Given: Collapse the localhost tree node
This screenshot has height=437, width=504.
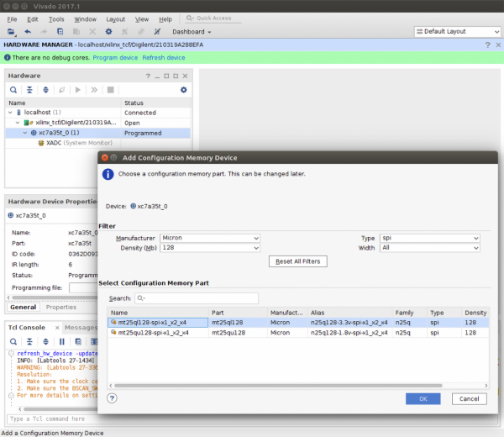Looking at the screenshot, I should click(10, 112).
